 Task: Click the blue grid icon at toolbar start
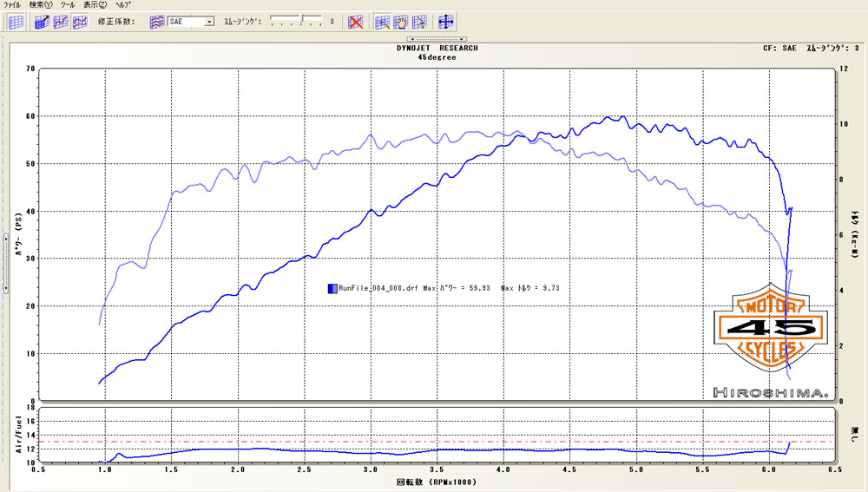click(16, 22)
